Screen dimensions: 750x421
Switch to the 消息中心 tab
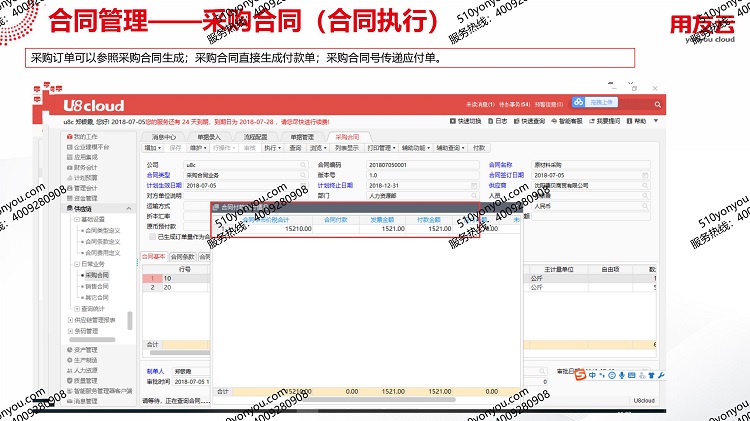pyautogui.click(x=164, y=136)
